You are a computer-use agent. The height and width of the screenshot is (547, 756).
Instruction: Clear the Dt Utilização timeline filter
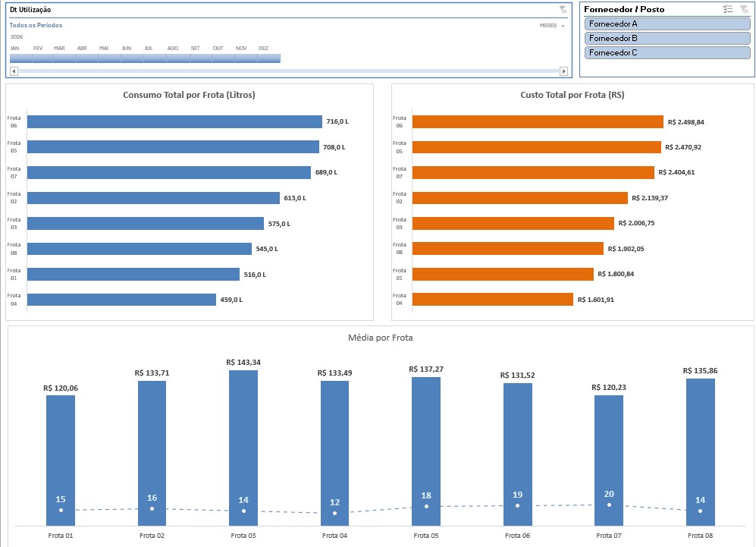[562, 9]
